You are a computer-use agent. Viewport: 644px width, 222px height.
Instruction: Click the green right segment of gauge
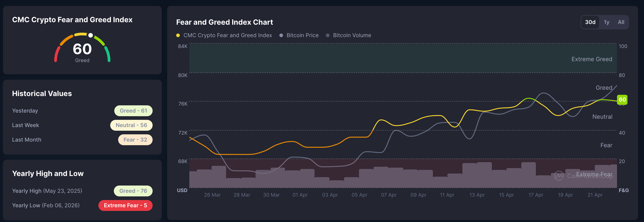108,53
